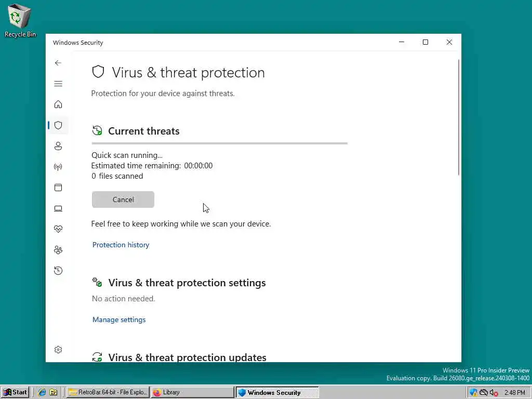
Task: Click 'Virus & threat protection updates' heading
Action: (x=187, y=357)
